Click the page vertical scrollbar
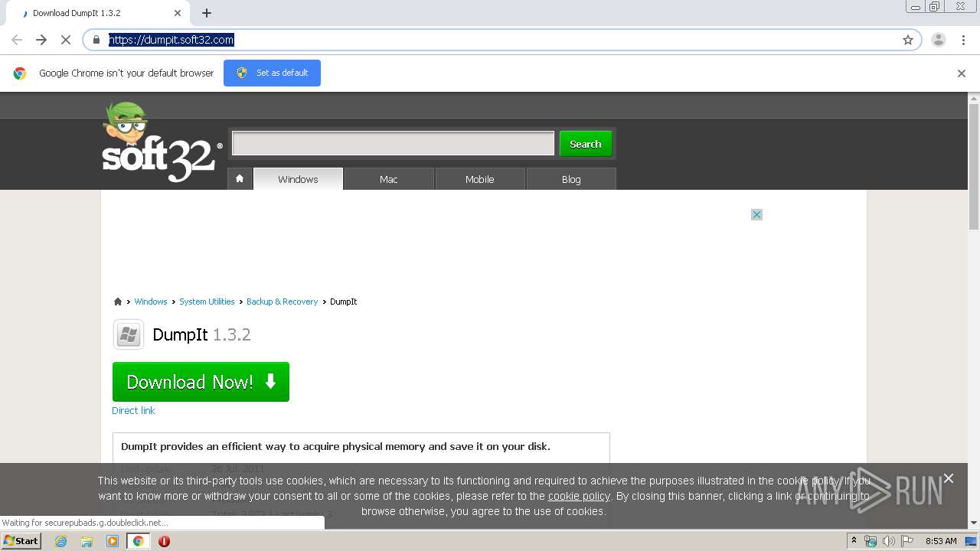Viewport: 980px width, 551px height. click(974, 166)
